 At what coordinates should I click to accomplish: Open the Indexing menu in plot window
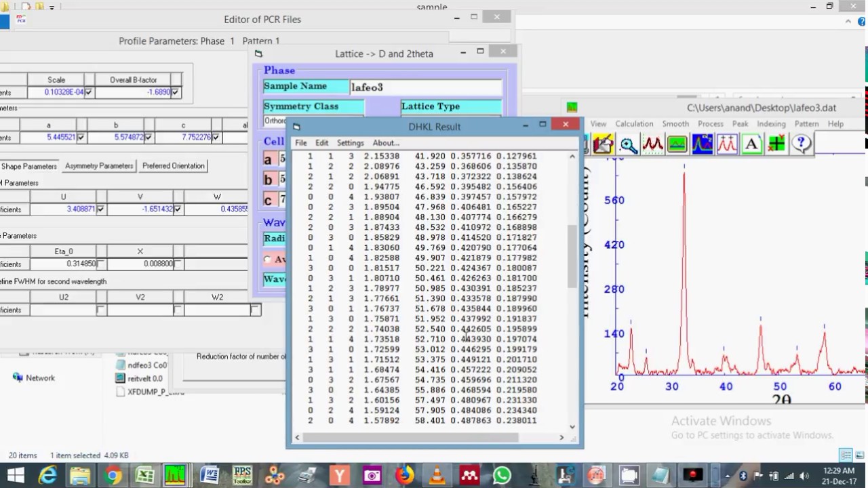(x=771, y=124)
